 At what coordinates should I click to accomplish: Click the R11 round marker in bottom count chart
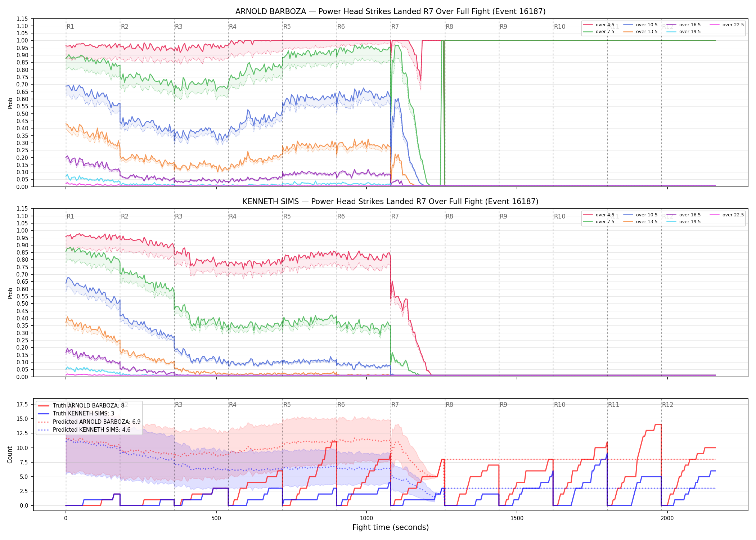click(x=613, y=405)
